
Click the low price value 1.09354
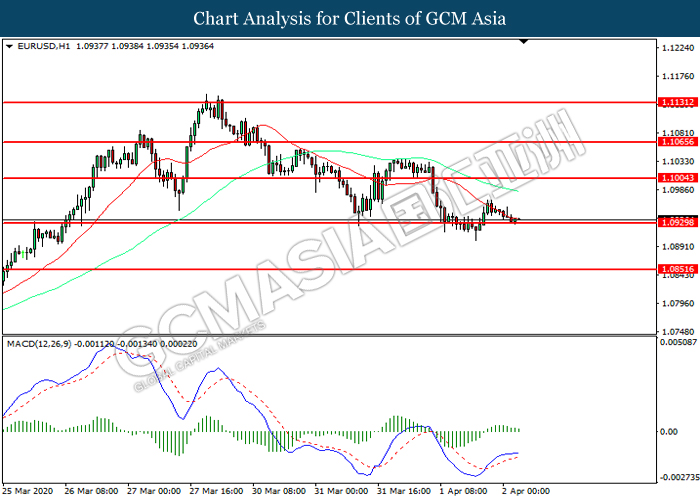coord(162,46)
